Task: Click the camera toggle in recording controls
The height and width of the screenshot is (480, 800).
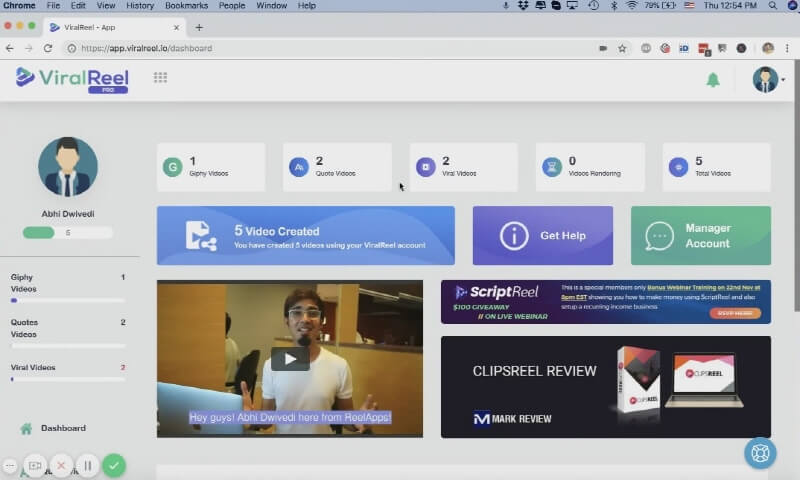Action: (35, 465)
